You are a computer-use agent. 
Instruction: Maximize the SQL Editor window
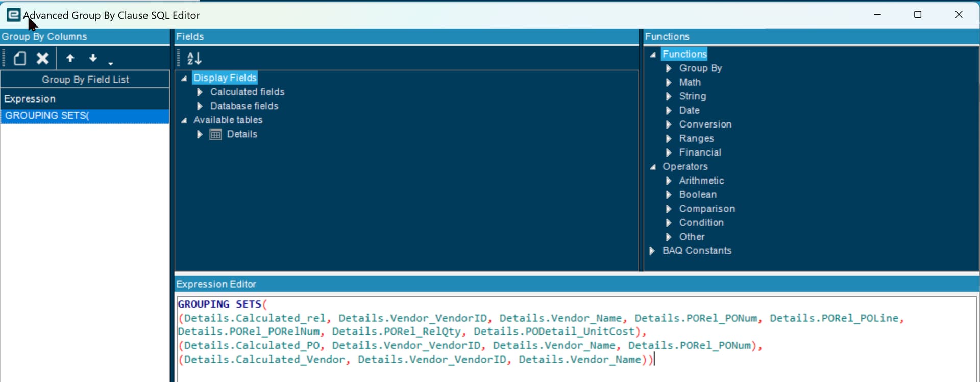[x=918, y=15]
